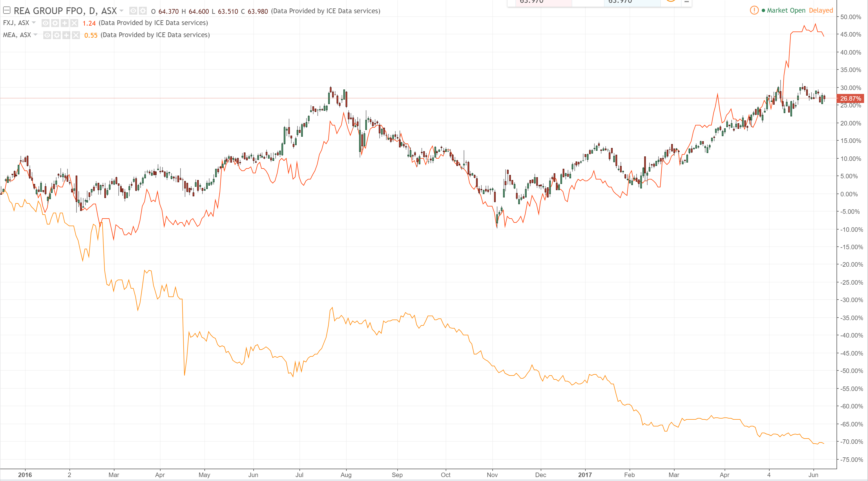Click the 26.87% current price label
Image resolution: width=868 pixels, height=481 pixels.
click(x=851, y=98)
